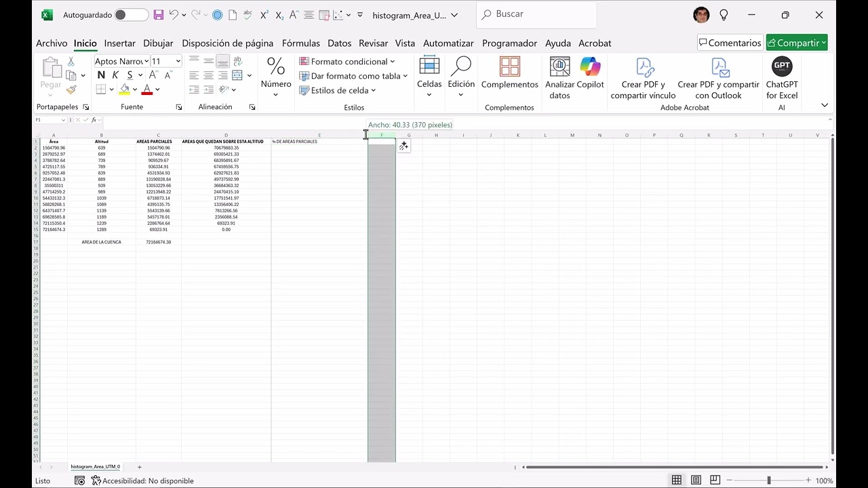Click the Wrap text icon
868x488 pixels.
pos(237,61)
